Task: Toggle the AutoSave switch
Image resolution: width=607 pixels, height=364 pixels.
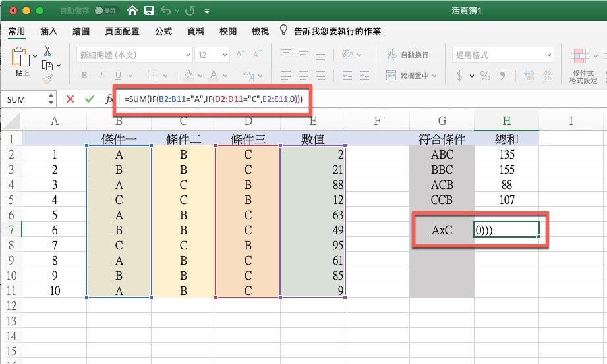Action: click(x=105, y=11)
